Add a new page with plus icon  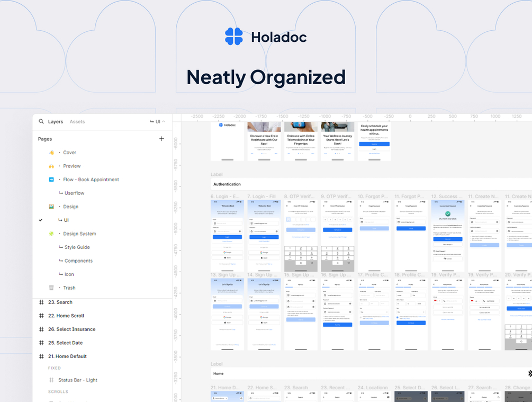[x=161, y=139]
